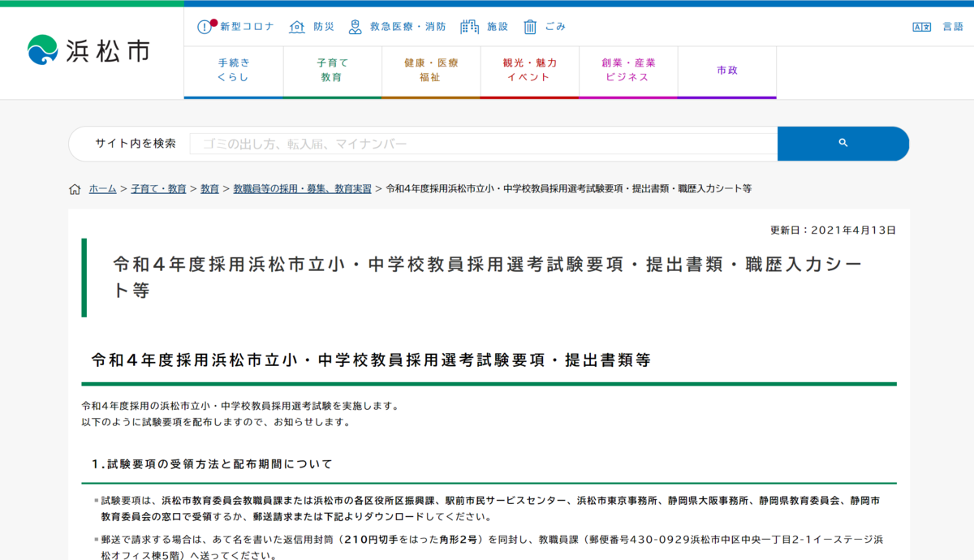Viewport: 974px width, 560px height.
Task: Open the 創業・産業 ビジネス menu
Action: tap(628, 71)
